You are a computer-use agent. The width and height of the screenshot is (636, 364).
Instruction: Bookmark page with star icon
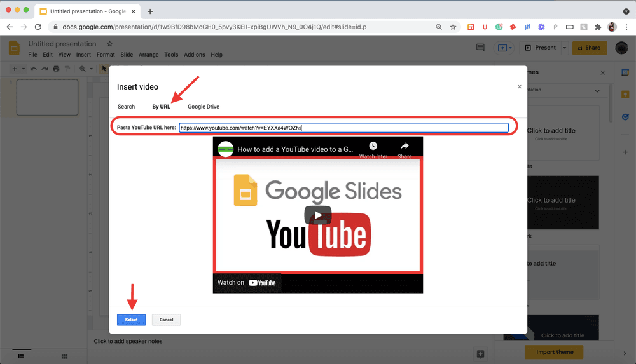click(x=453, y=27)
